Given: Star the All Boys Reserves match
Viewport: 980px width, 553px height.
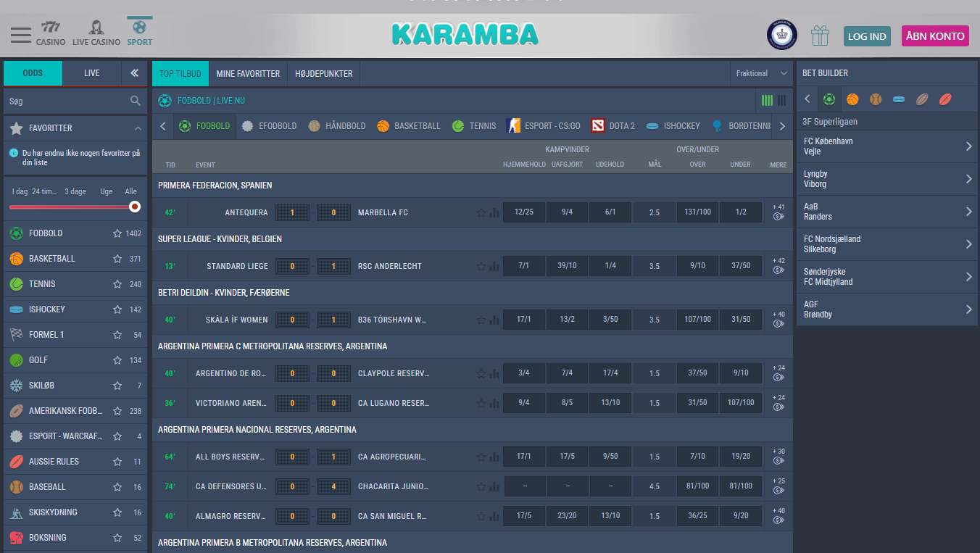Looking at the screenshot, I should 481,457.
